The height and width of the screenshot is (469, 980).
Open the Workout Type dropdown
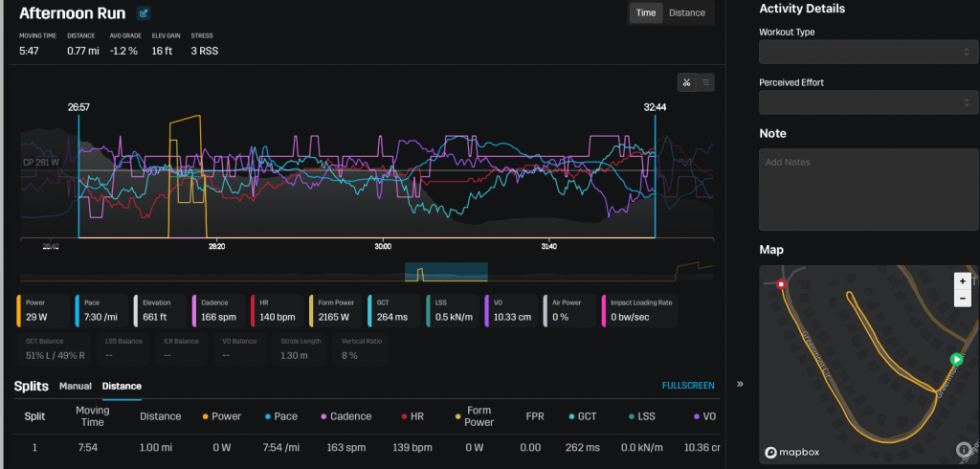[868, 52]
